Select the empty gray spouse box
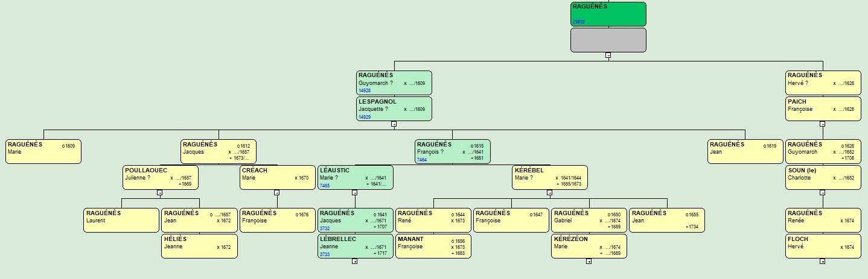This screenshot has width=868, height=279. pyautogui.click(x=608, y=40)
